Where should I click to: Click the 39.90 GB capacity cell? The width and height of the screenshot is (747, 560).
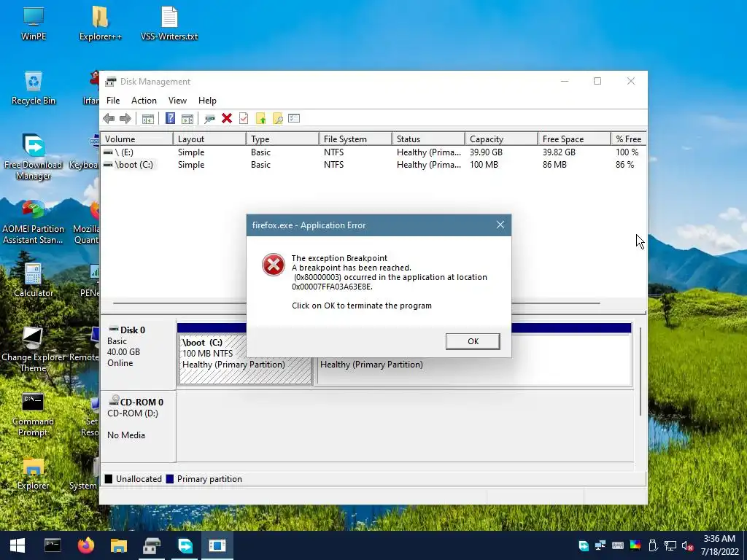[x=486, y=152]
